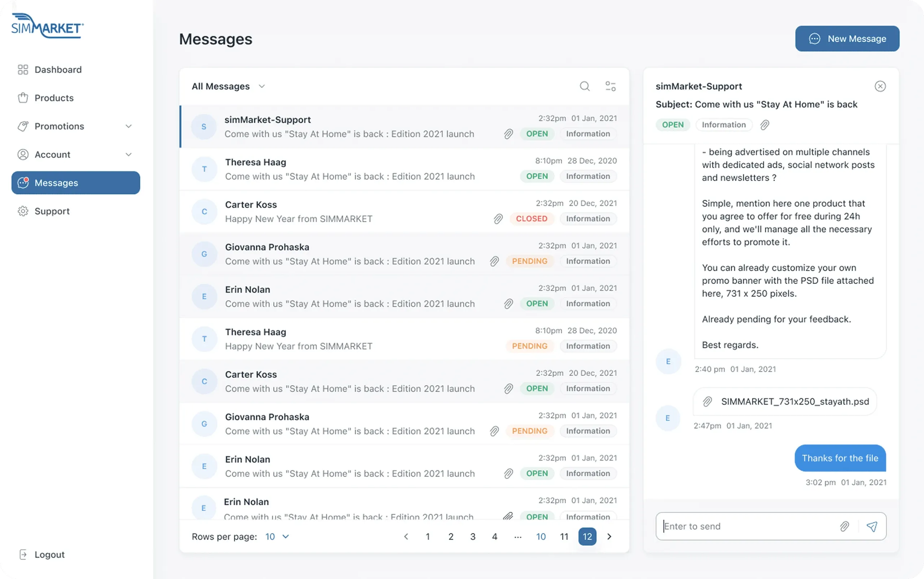Select current page 12 in pagination

point(587,536)
